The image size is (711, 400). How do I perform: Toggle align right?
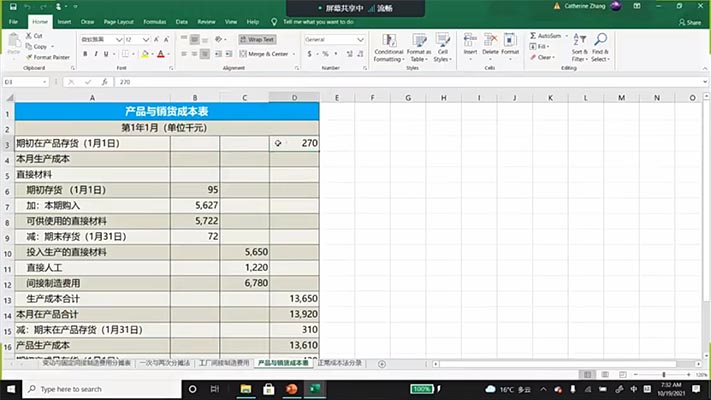pyautogui.click(x=205, y=54)
